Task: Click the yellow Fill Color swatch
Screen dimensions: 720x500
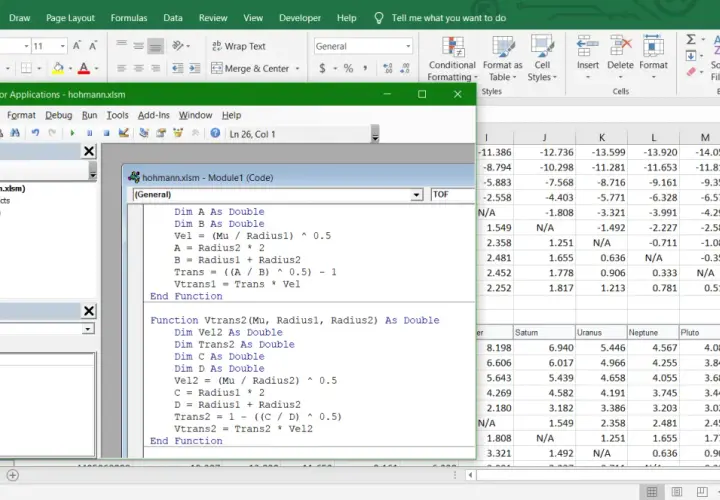Action: 58,68
